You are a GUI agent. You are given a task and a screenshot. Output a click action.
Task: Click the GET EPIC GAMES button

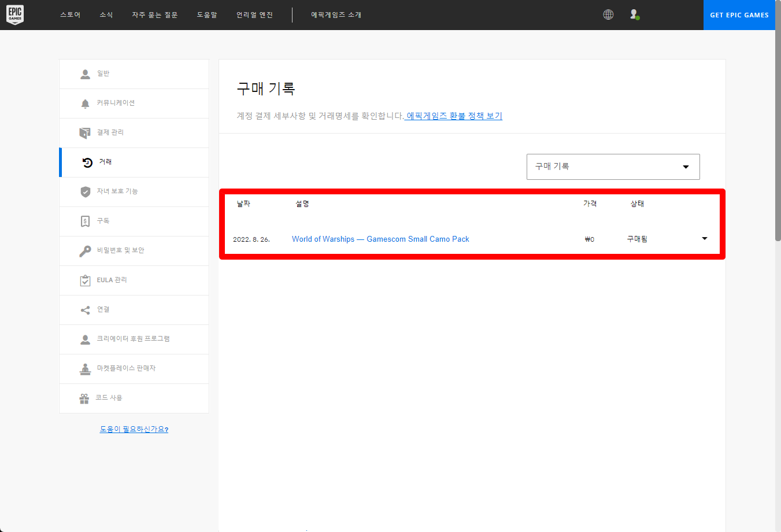[739, 15]
